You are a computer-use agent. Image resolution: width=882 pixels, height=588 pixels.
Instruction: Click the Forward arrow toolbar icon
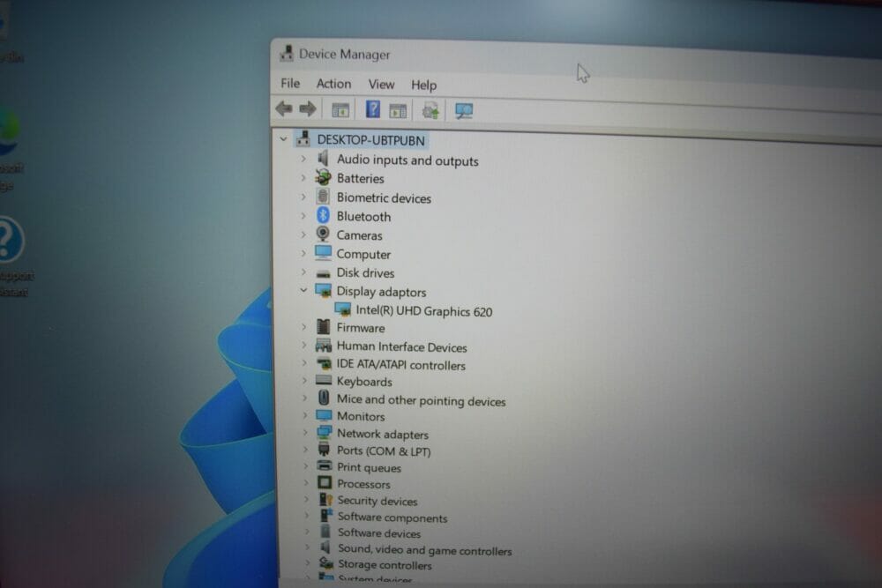coord(308,108)
